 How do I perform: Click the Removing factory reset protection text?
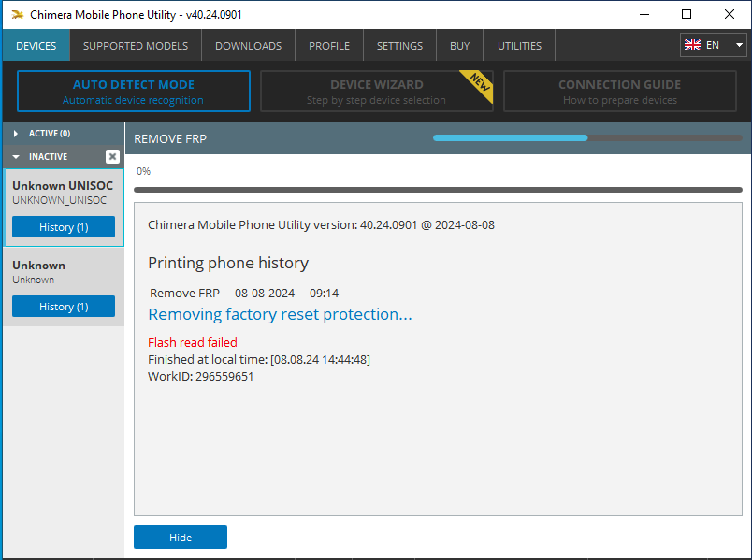280,314
